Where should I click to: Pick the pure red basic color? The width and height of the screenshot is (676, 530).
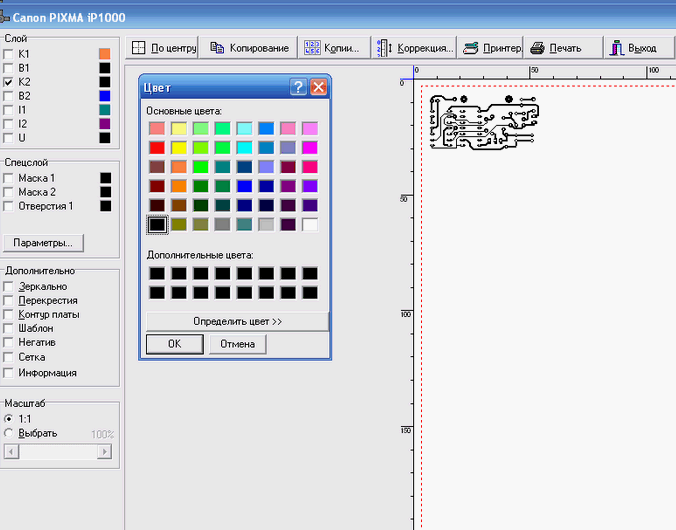pyautogui.click(x=157, y=147)
